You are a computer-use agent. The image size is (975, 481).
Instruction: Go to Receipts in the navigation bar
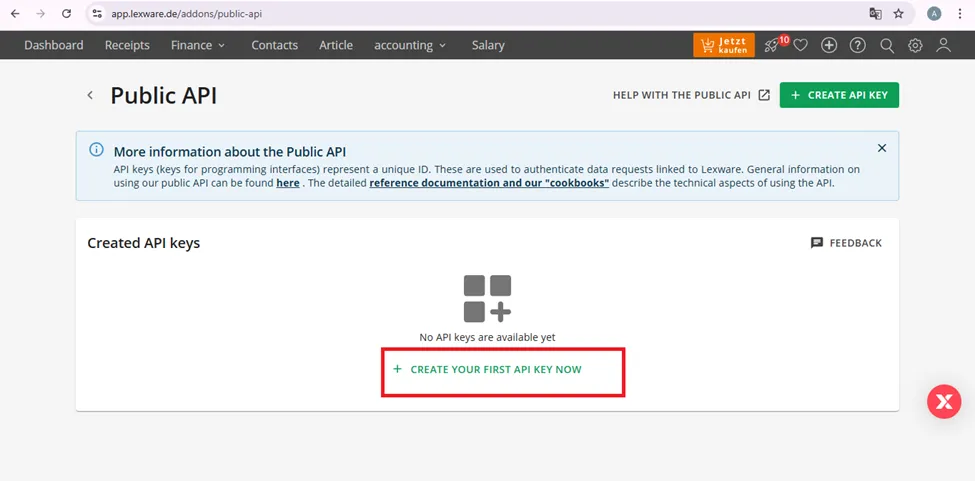(127, 45)
